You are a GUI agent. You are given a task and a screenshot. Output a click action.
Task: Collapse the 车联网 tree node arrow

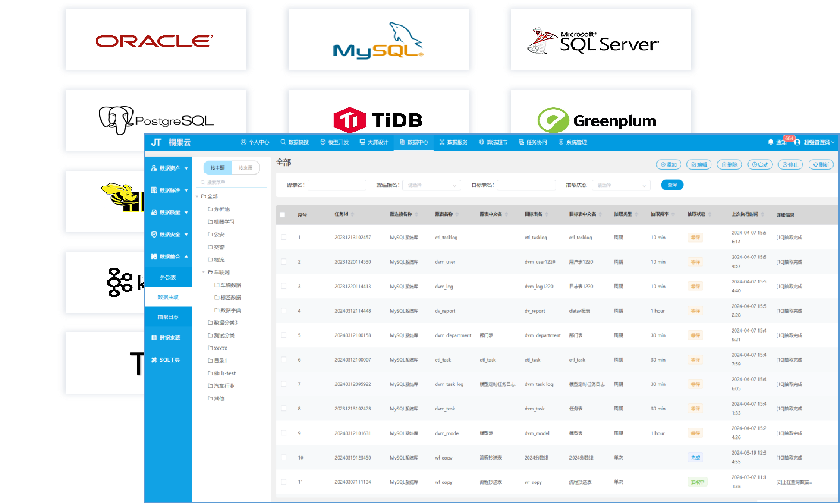tap(204, 272)
